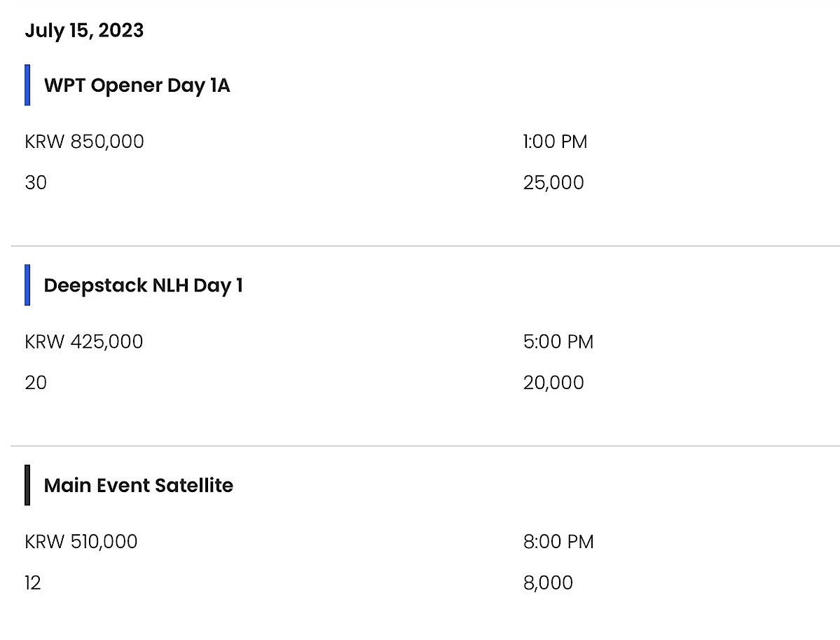Click the black bar beside Main Event Satellite
This screenshot has width=840, height=640.
[27, 485]
